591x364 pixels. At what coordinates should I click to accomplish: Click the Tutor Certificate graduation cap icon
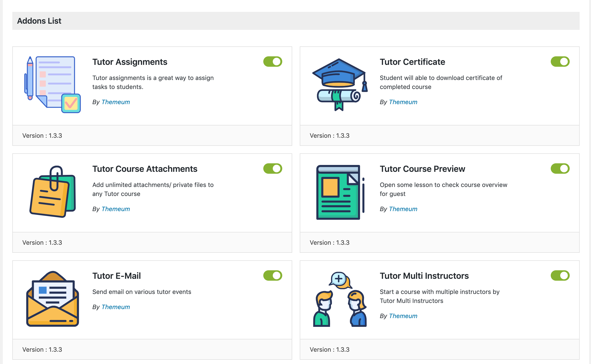click(340, 84)
